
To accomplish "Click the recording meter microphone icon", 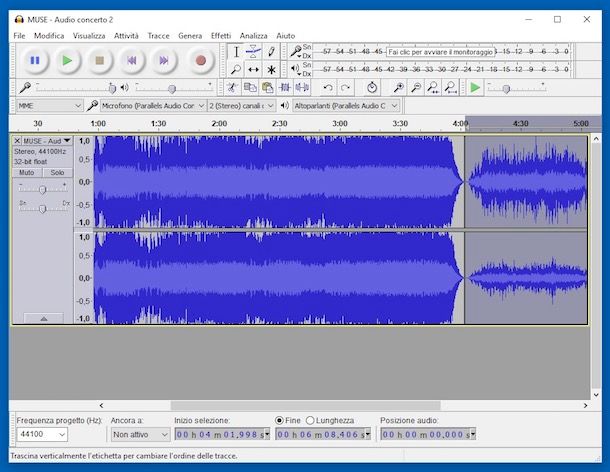I will pyautogui.click(x=296, y=51).
